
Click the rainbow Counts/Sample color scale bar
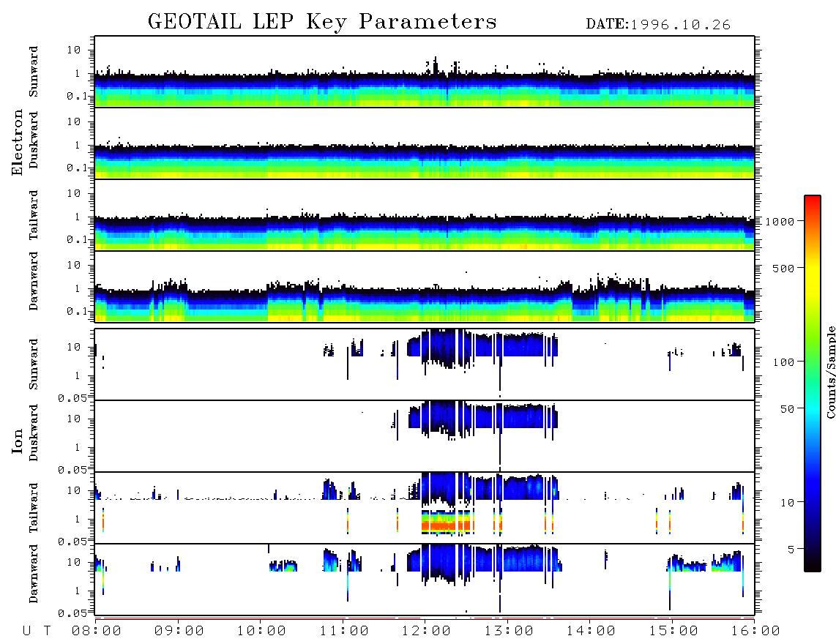(812, 383)
